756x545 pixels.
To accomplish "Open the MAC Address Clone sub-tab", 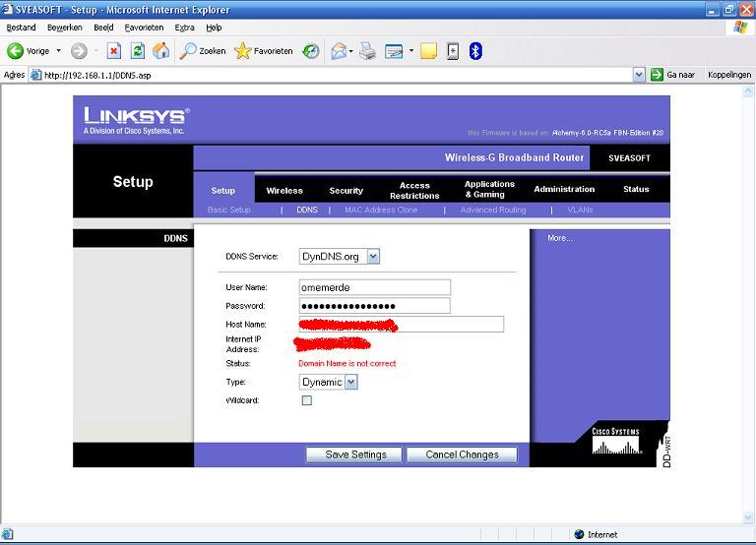I will 381,210.
